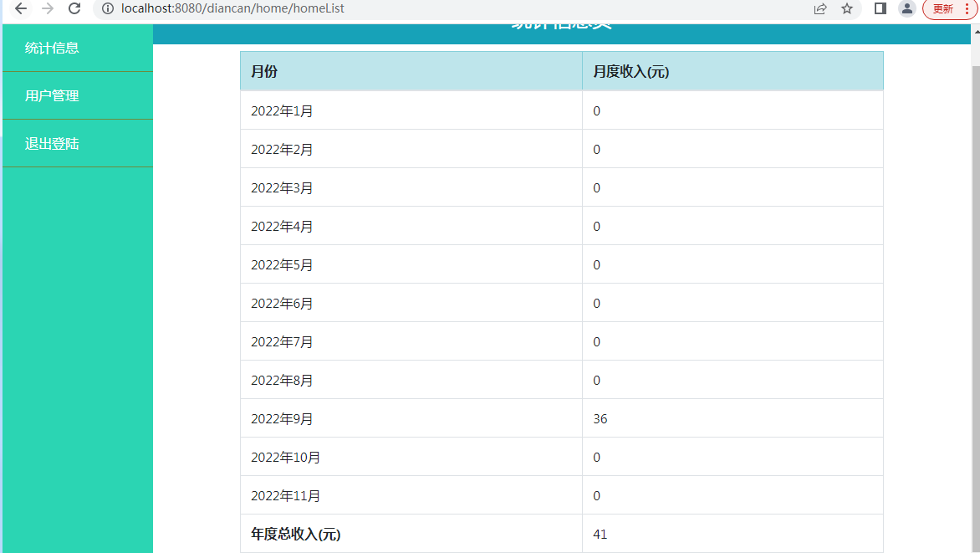This screenshot has width=980, height=553.
Task: Select 用户管理 from the sidebar
Action: tap(52, 95)
